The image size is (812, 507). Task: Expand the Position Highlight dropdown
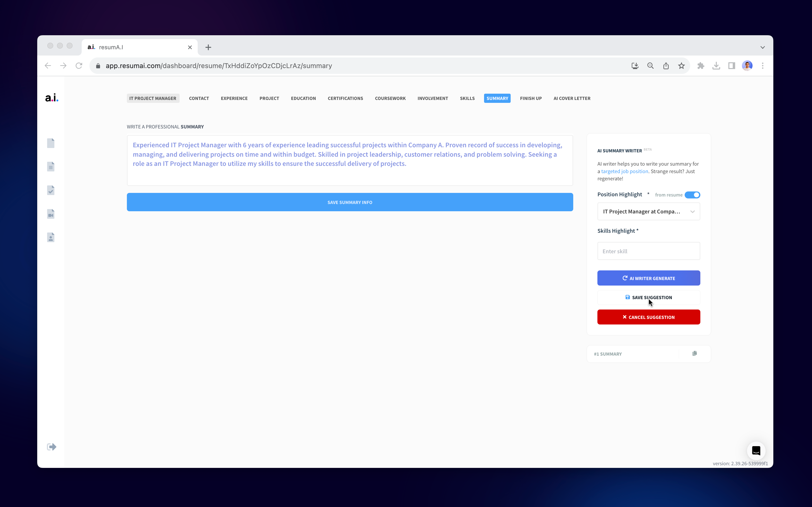click(x=648, y=211)
